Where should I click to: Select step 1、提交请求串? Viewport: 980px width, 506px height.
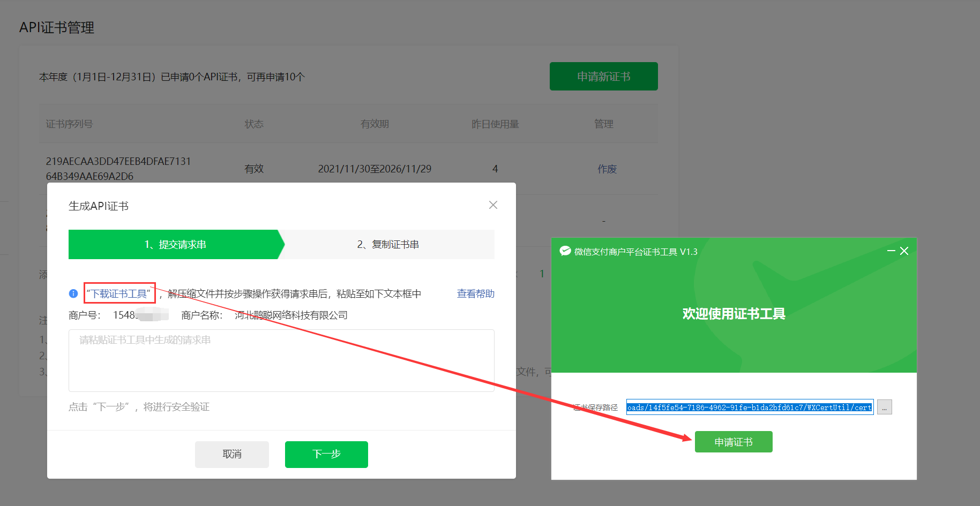[x=175, y=244]
